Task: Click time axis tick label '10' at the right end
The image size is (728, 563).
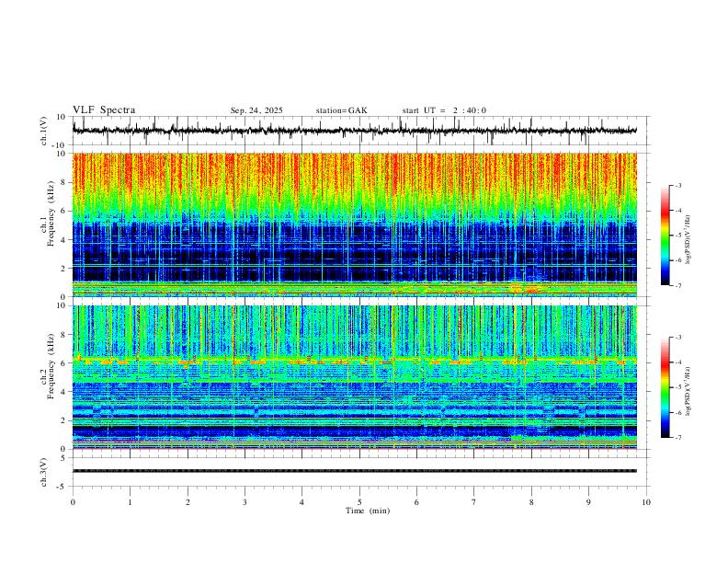Action: pyautogui.click(x=646, y=502)
